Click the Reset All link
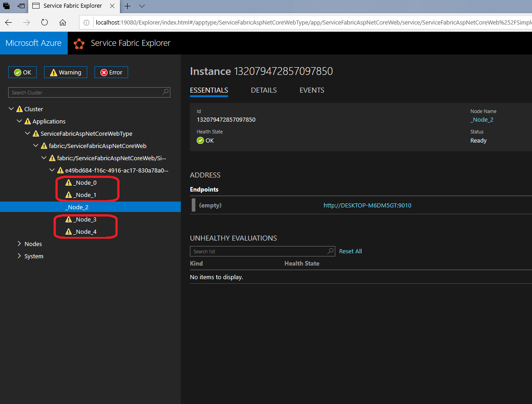 click(350, 251)
